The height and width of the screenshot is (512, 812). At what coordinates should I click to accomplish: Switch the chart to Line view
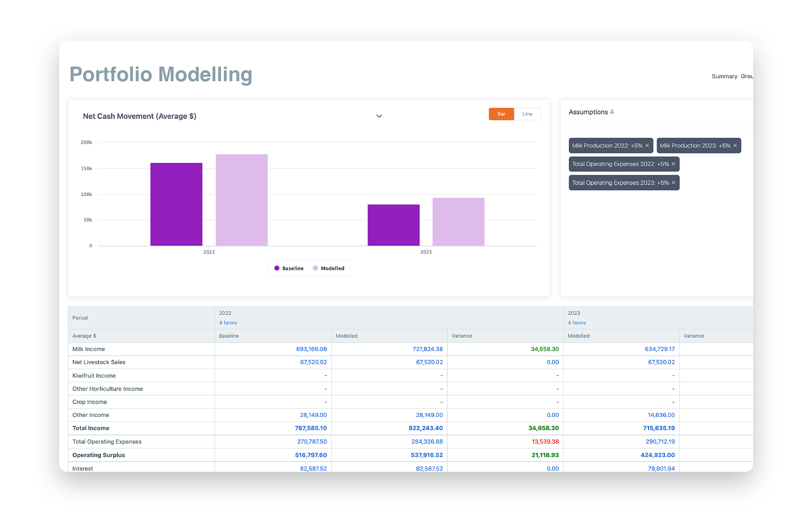(x=527, y=114)
